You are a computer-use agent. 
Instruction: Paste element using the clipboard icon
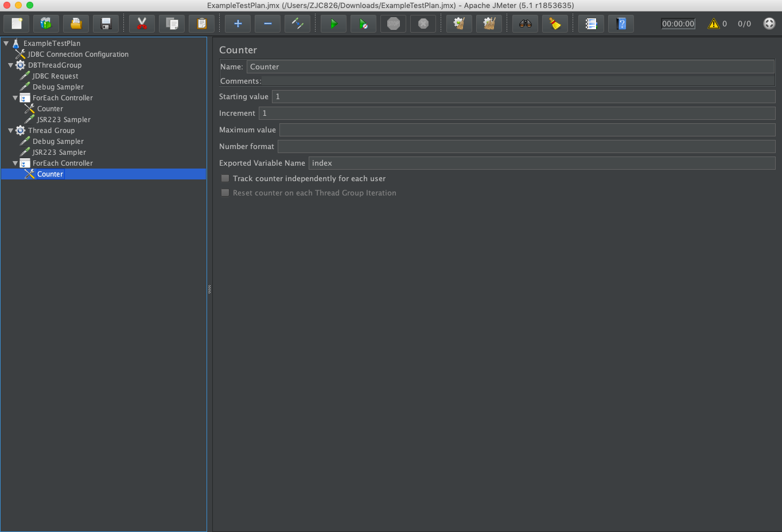point(201,24)
